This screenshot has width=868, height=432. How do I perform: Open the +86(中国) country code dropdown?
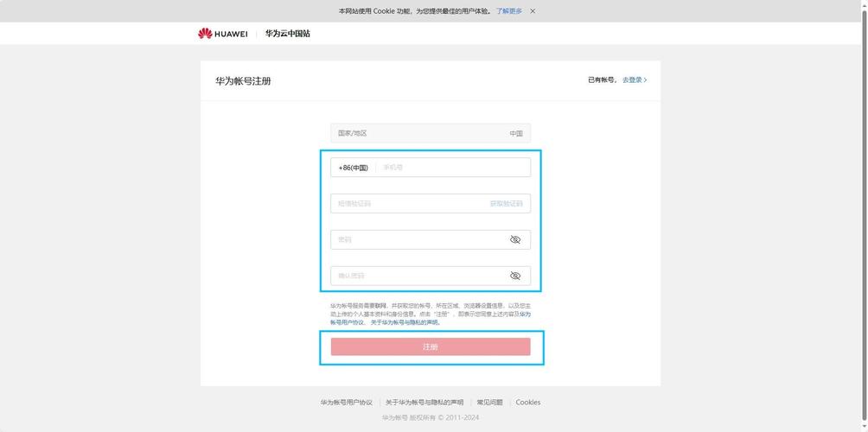point(354,168)
